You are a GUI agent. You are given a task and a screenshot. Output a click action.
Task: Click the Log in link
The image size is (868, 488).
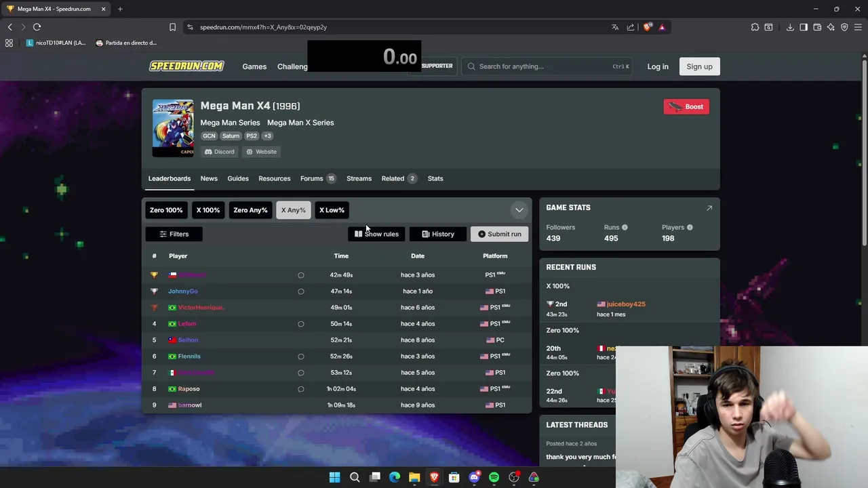(658, 66)
